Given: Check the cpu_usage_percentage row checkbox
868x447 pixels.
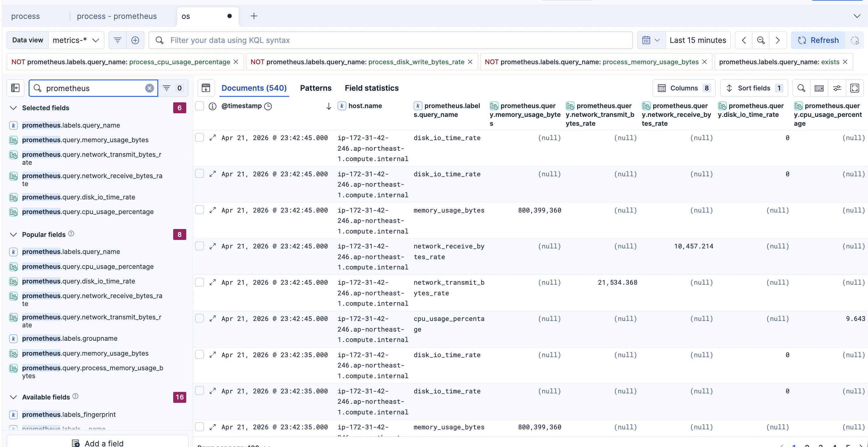Looking at the screenshot, I should point(199,318).
